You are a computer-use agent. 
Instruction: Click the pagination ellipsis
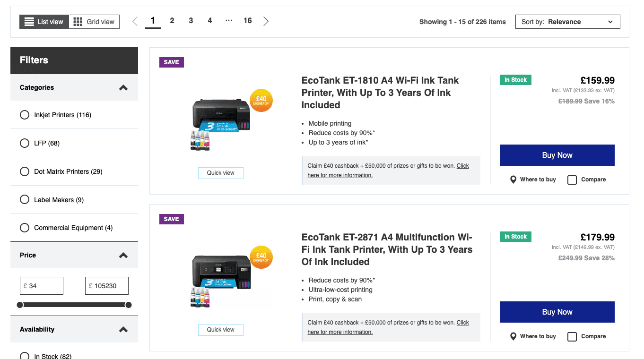[x=229, y=21]
